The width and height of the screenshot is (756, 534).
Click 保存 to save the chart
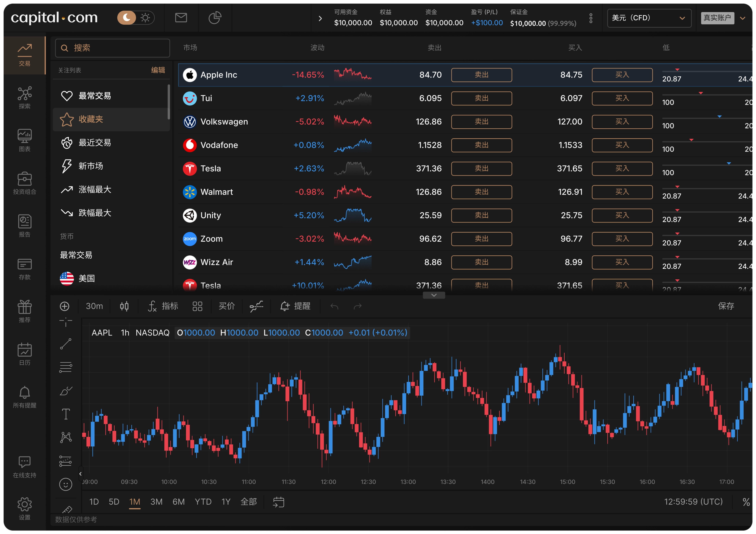[726, 306]
